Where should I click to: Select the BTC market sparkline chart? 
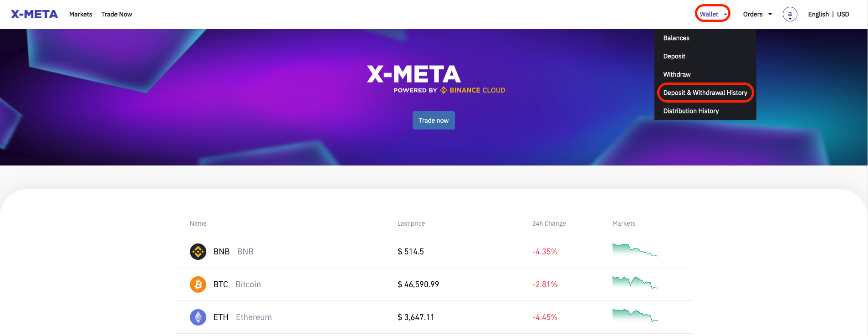click(x=635, y=283)
